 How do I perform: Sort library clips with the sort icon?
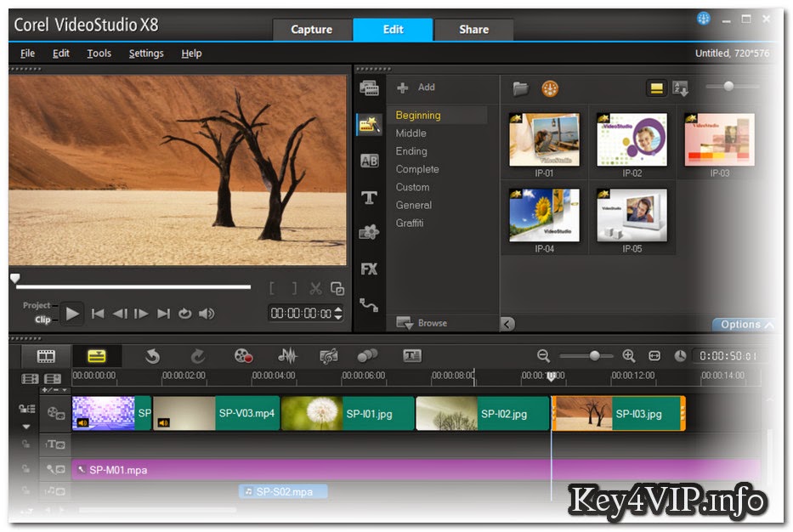coord(680,88)
